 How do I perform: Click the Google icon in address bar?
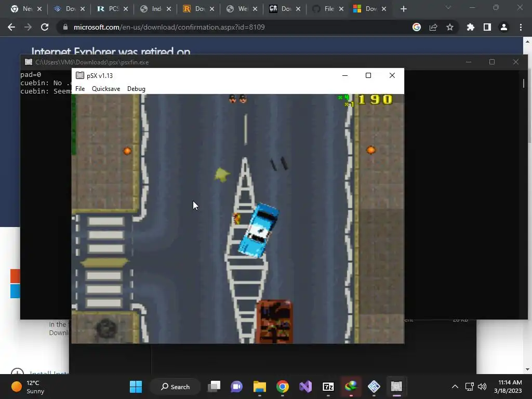click(417, 27)
